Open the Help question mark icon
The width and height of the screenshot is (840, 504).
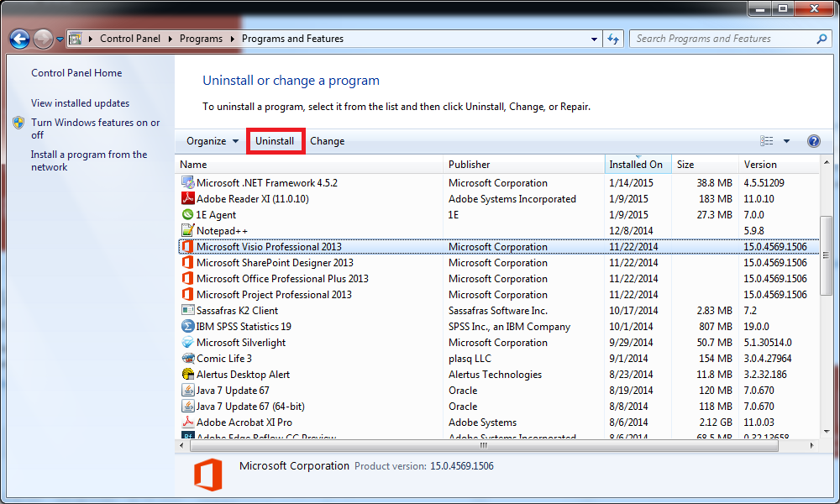(x=813, y=141)
